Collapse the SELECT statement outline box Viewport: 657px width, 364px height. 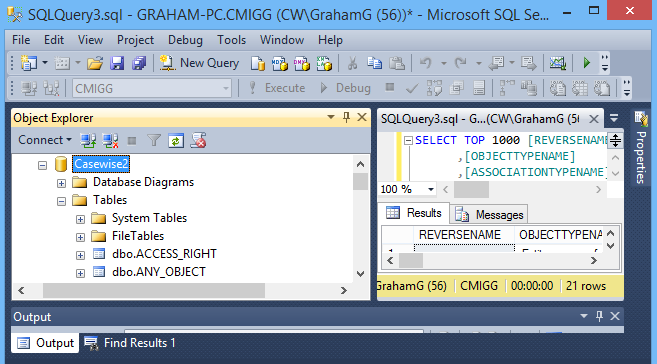pos(408,140)
